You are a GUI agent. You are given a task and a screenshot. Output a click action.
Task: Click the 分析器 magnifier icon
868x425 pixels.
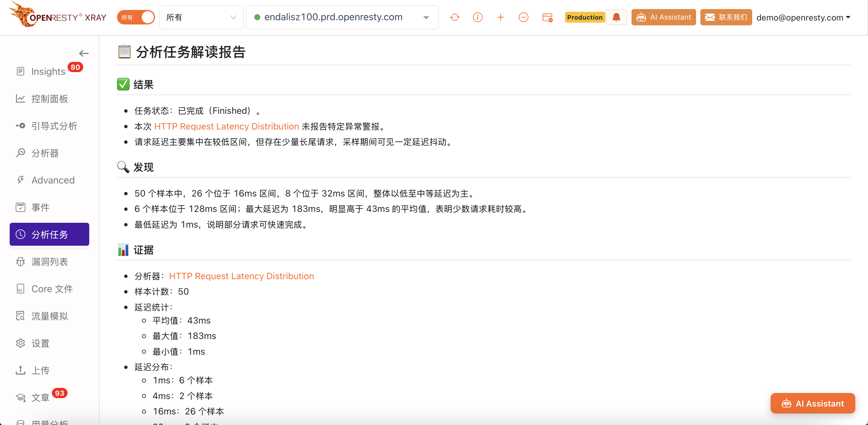21,153
